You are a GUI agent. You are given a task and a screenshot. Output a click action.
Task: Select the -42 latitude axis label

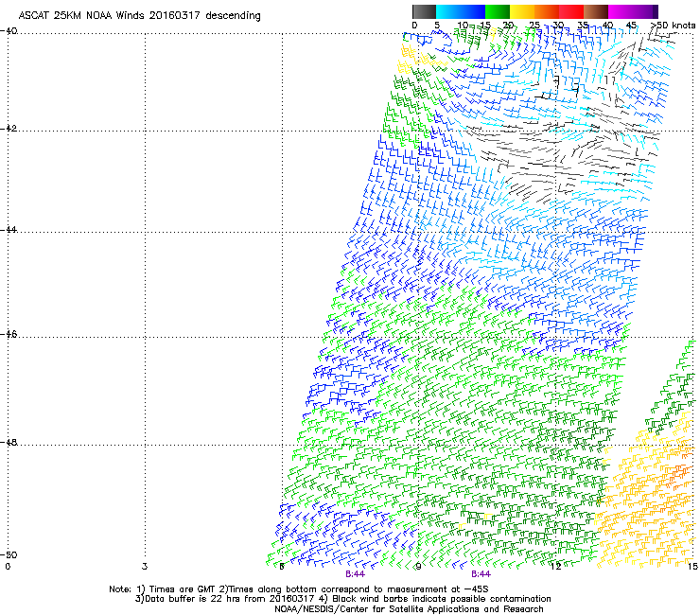coord(9,128)
